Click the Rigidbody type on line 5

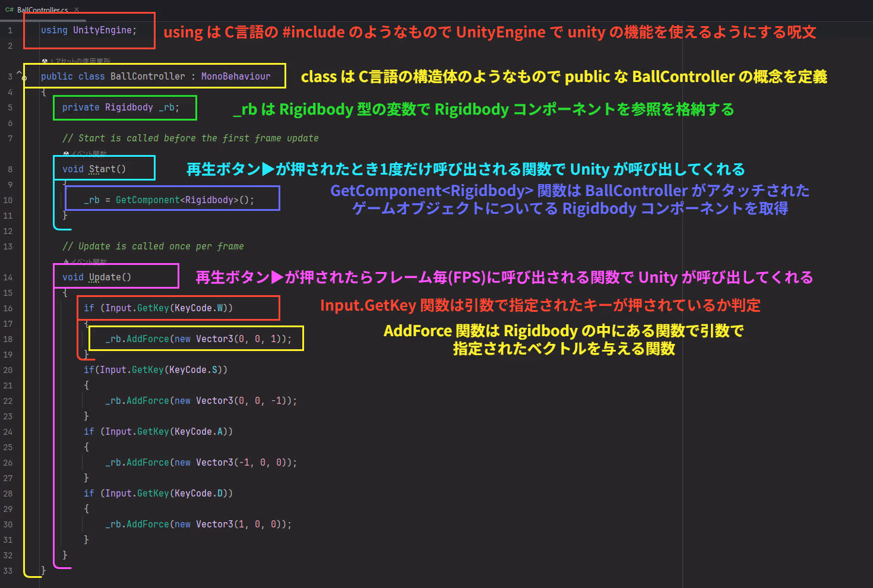(129, 108)
